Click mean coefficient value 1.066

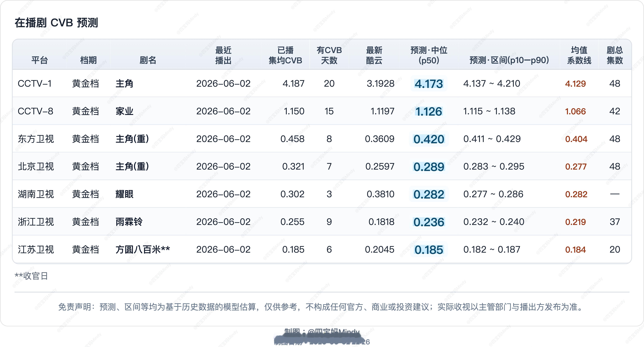coord(575,112)
